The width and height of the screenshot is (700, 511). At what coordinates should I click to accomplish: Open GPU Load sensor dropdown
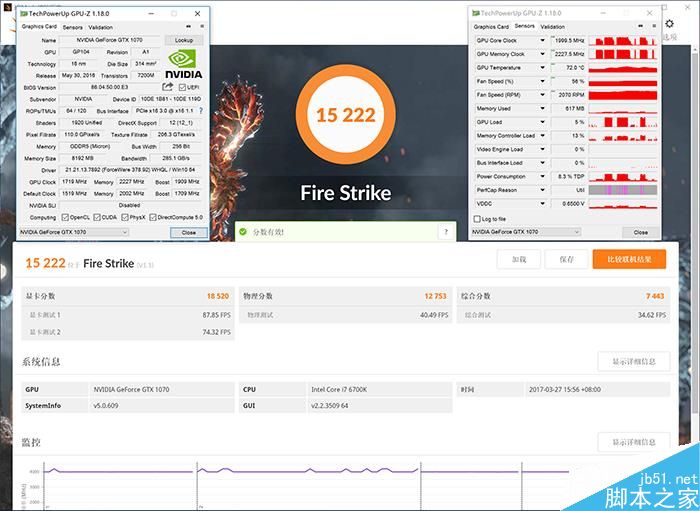(x=542, y=122)
